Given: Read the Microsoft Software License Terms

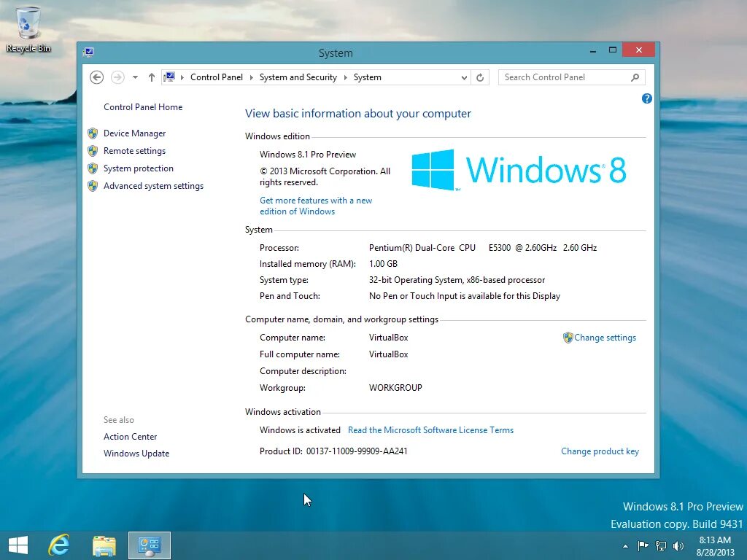Looking at the screenshot, I should (x=430, y=430).
